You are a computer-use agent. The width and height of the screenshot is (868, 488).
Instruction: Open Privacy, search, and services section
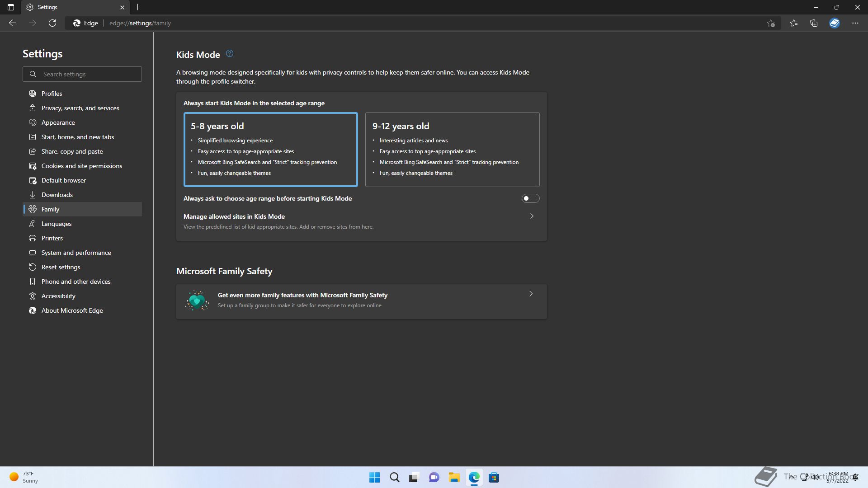click(x=82, y=108)
